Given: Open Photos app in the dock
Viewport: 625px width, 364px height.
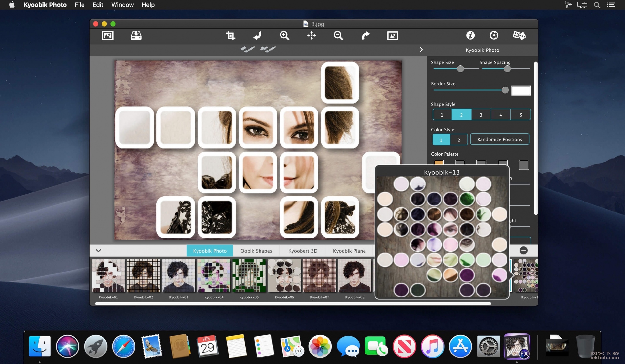Looking at the screenshot, I should (320, 346).
